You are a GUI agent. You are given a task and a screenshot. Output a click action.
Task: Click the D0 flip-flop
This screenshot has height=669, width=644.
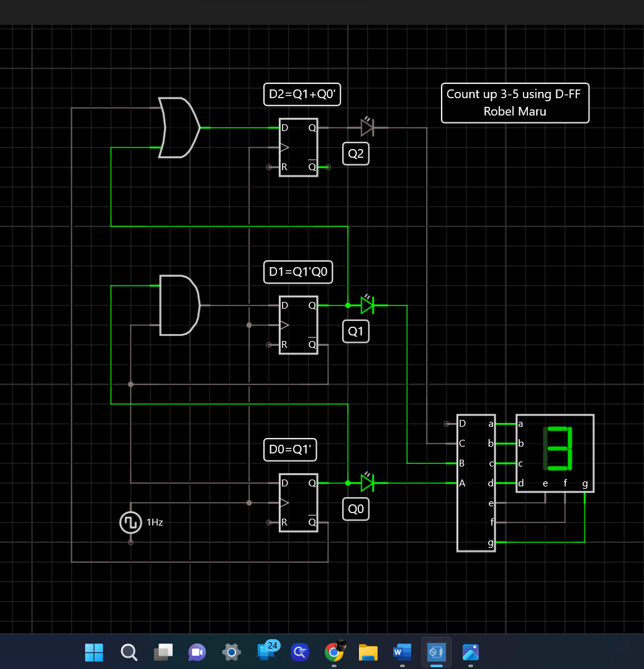pyautogui.click(x=298, y=502)
